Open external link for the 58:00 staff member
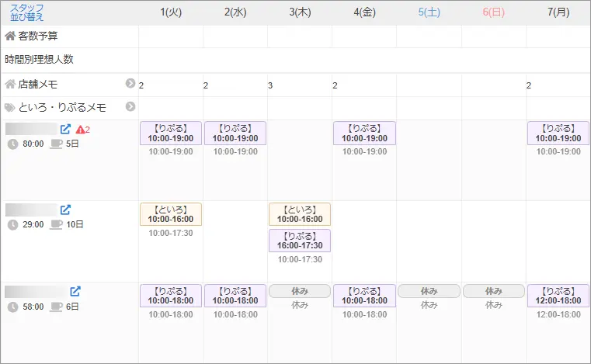The image size is (591, 364). 75,292
